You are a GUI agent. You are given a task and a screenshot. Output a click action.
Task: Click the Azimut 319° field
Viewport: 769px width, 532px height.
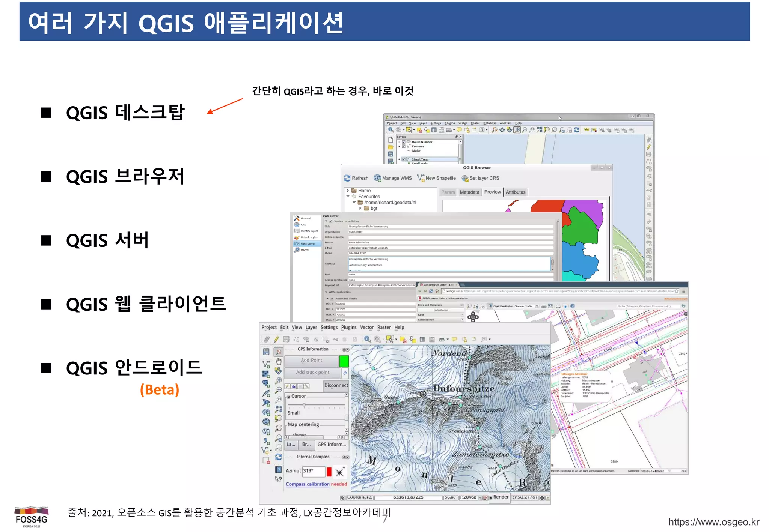pos(314,471)
